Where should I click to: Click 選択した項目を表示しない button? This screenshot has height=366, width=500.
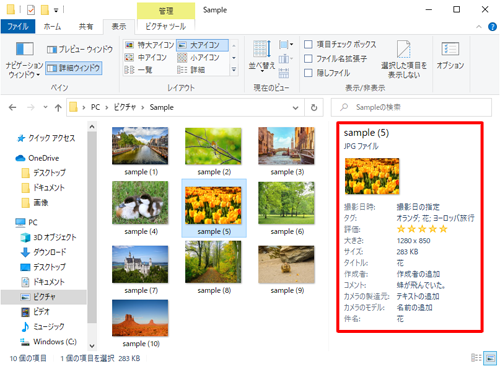(404, 59)
